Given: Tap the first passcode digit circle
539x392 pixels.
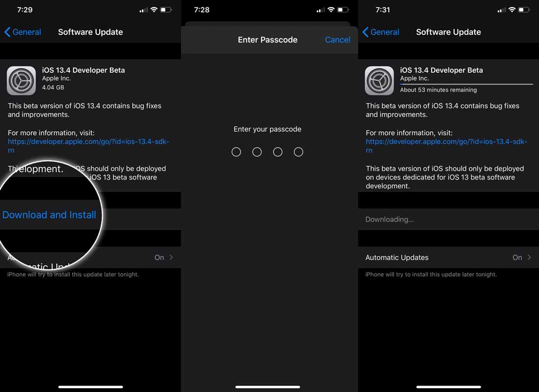Looking at the screenshot, I should click(236, 152).
